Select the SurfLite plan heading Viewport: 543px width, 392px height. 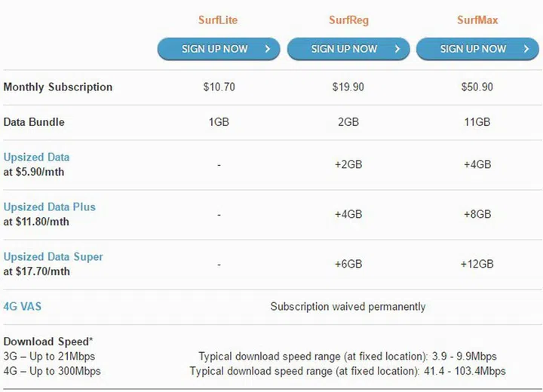219,20
